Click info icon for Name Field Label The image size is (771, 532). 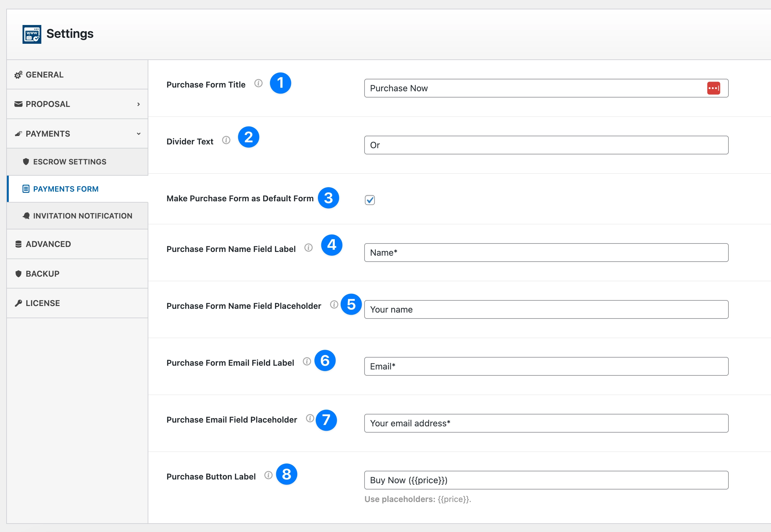[x=308, y=248]
